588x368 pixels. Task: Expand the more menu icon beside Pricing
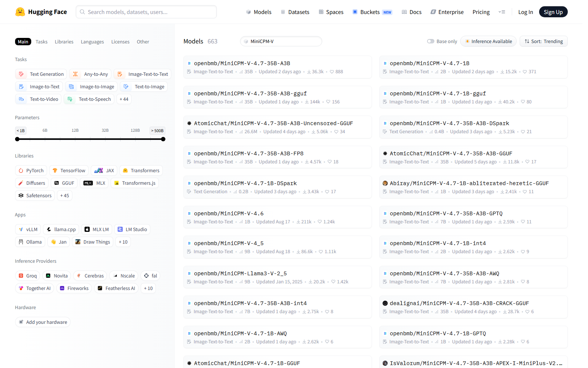502,12
